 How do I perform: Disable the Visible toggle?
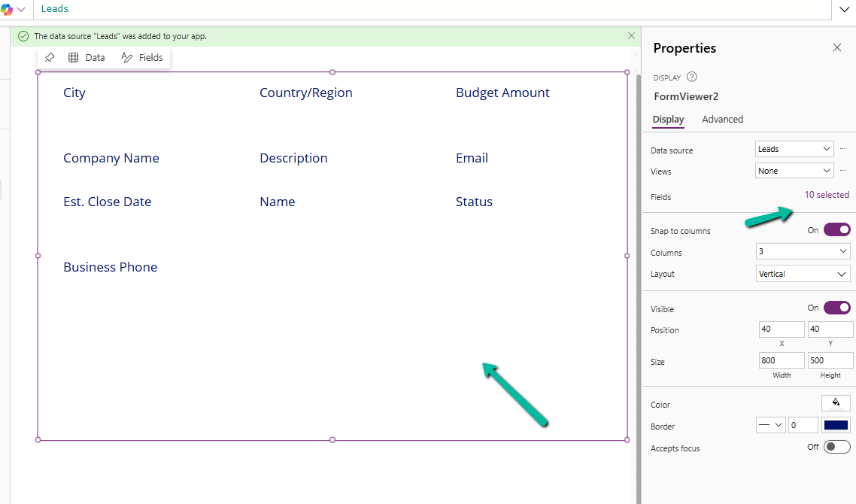tap(836, 308)
